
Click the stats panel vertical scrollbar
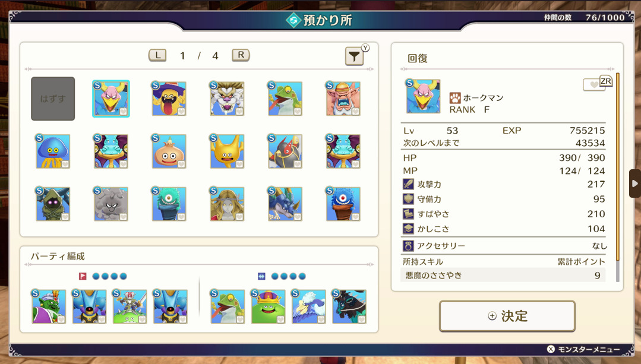(618, 178)
